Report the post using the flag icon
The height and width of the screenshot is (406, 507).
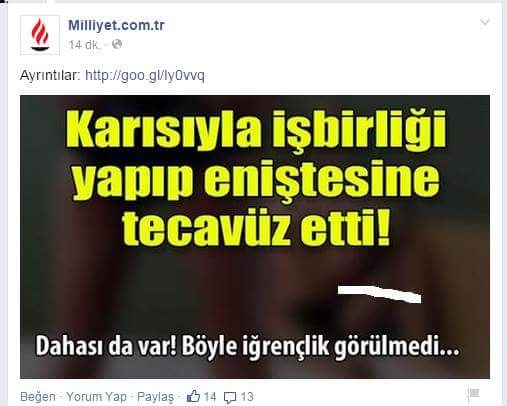[473, 394]
